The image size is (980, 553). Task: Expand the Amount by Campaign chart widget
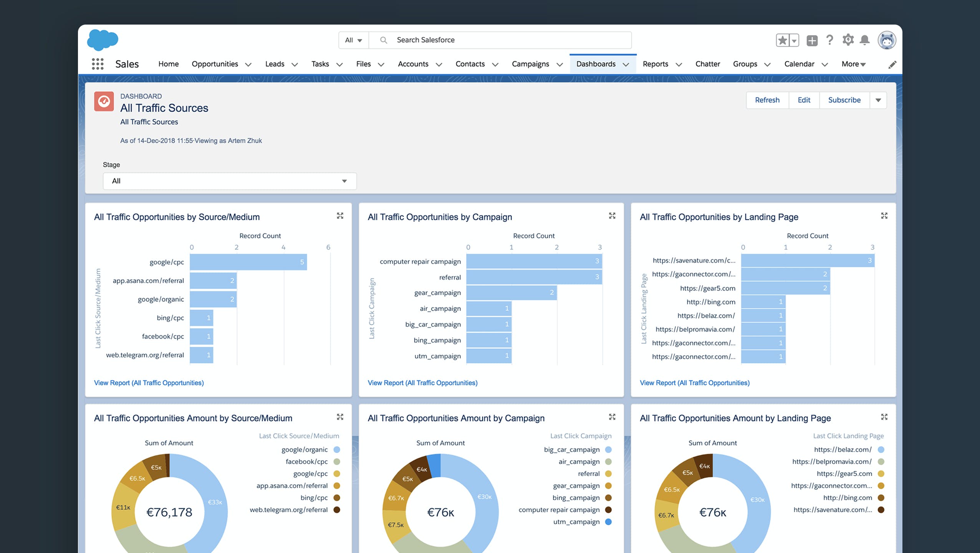[x=612, y=417]
